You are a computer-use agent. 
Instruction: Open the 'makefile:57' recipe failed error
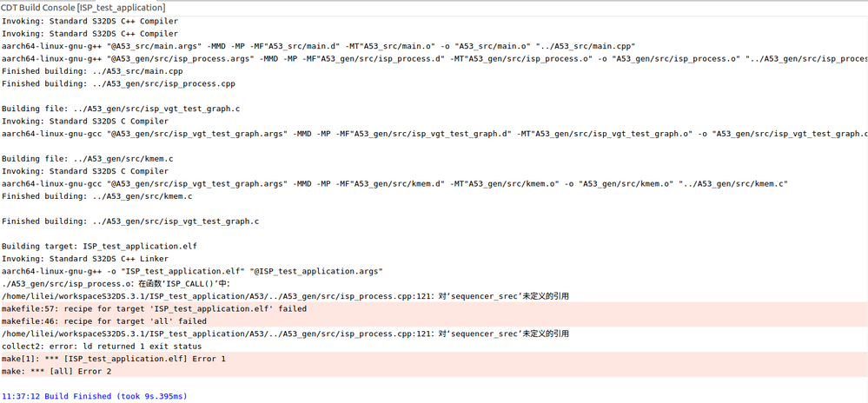(154, 308)
